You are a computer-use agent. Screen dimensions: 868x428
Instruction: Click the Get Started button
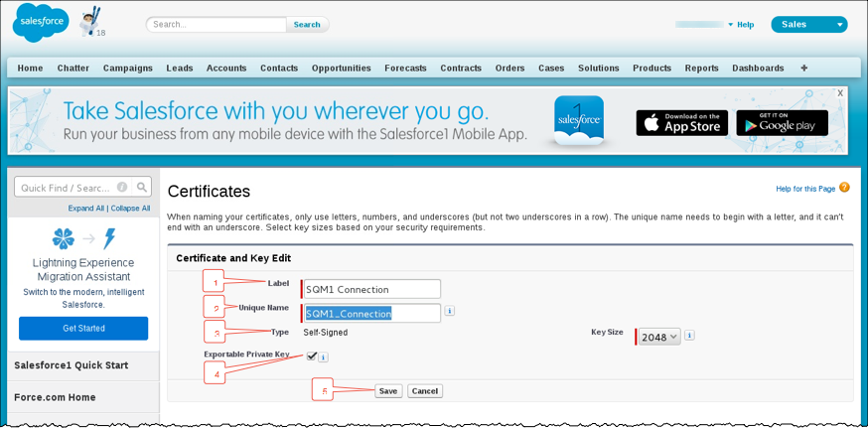83,329
